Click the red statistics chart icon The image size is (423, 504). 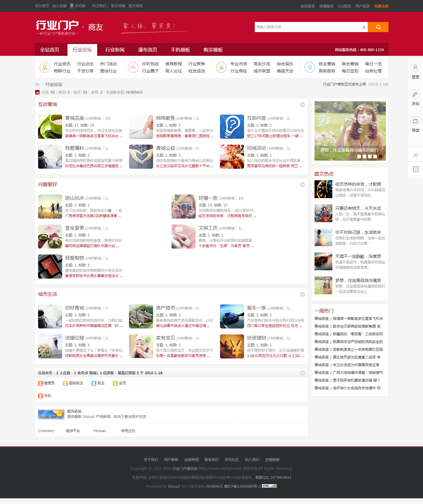(x=37, y=92)
